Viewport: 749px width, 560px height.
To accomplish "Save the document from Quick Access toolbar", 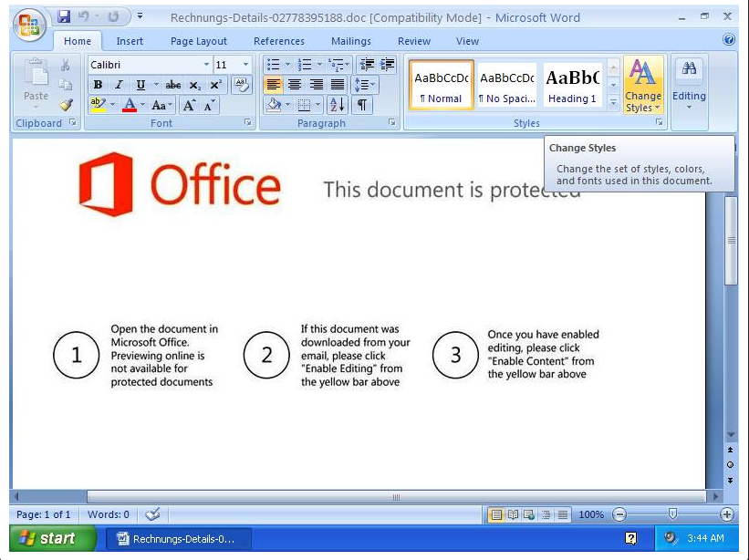I will click(64, 16).
